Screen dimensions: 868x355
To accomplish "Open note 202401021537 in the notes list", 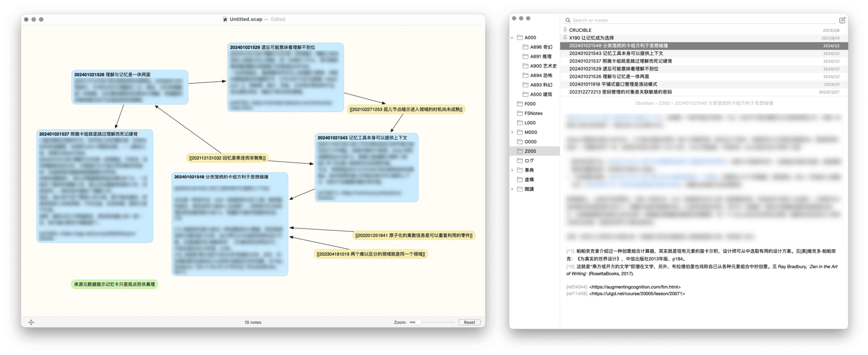I will pos(704,61).
